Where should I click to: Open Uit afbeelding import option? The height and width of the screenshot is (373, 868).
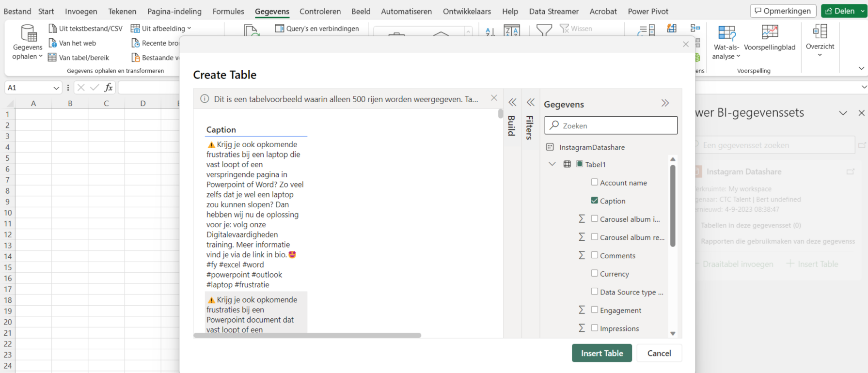[161, 29]
